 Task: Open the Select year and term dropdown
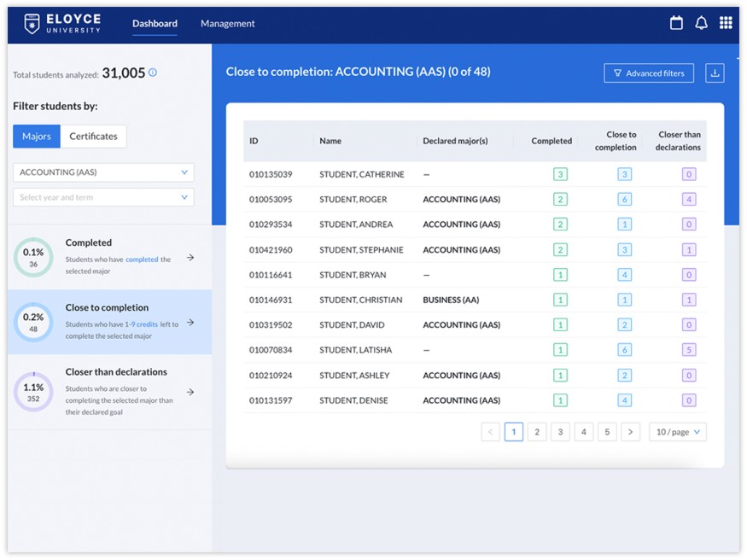point(103,197)
